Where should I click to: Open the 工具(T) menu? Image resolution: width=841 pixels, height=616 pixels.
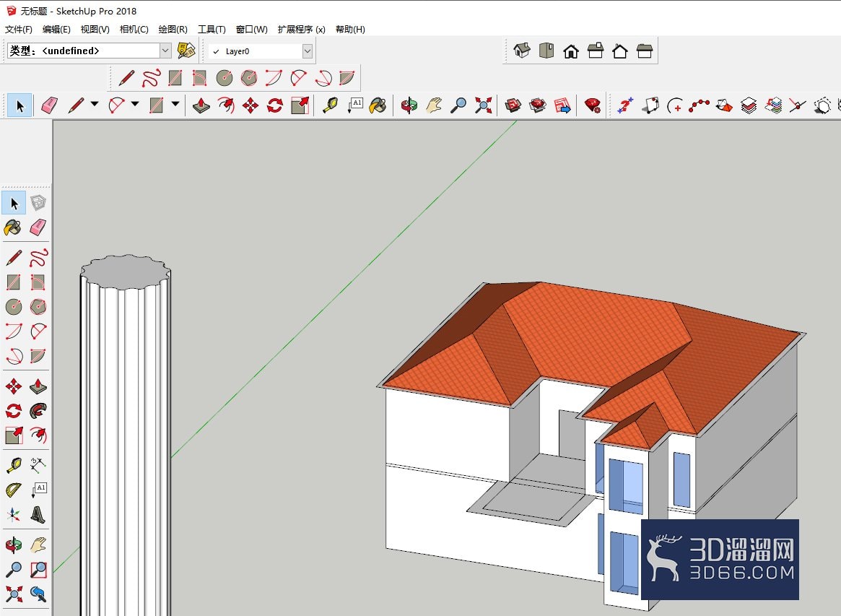[212, 29]
